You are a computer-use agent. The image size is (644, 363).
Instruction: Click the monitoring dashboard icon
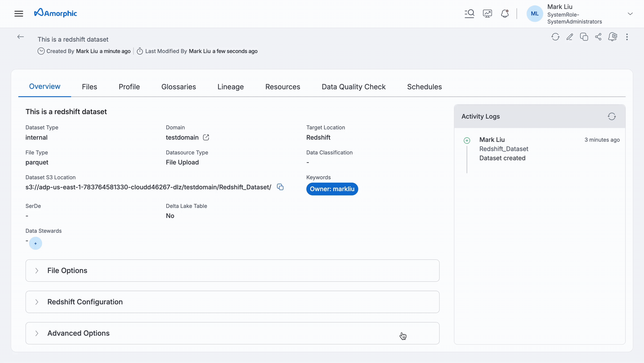pos(487,13)
